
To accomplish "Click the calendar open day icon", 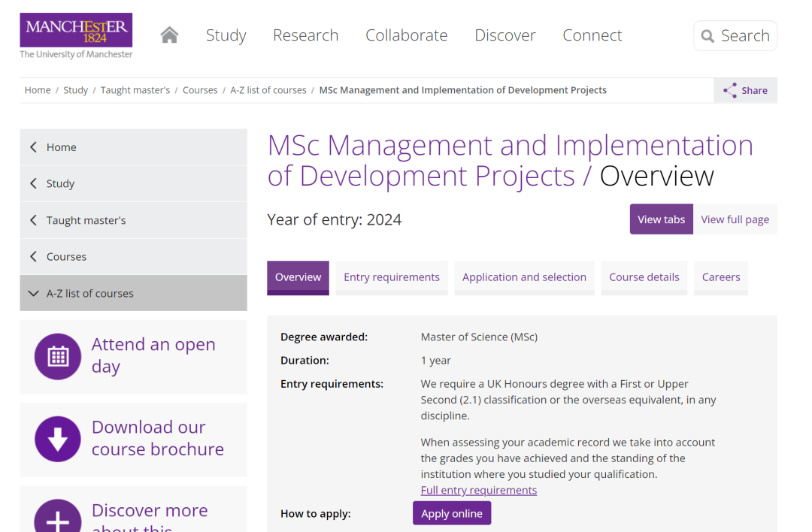I will 58,357.
